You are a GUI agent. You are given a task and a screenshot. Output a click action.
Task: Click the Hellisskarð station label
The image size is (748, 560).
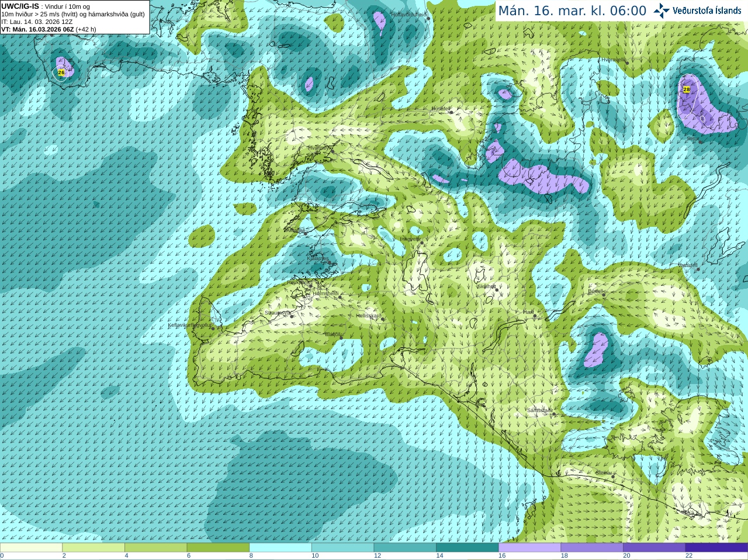(369, 316)
